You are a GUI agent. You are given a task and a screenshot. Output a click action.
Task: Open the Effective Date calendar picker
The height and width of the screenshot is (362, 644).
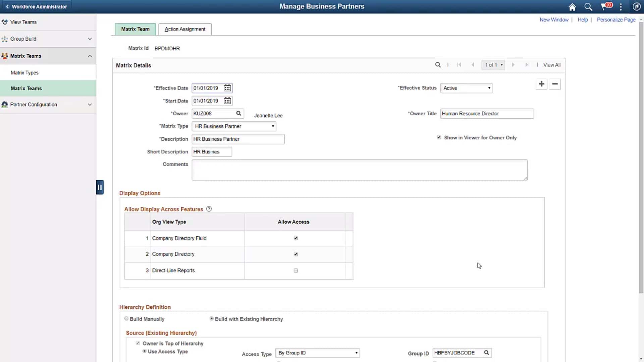pyautogui.click(x=227, y=88)
